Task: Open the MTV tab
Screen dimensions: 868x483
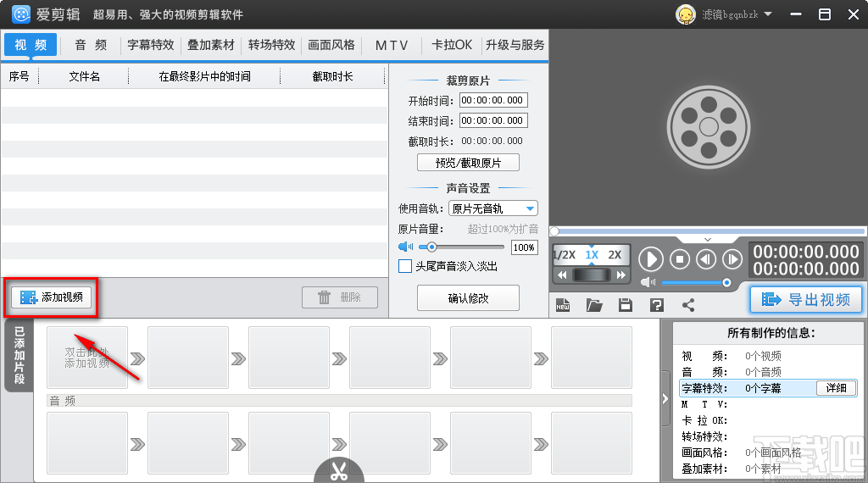Action: (392, 45)
